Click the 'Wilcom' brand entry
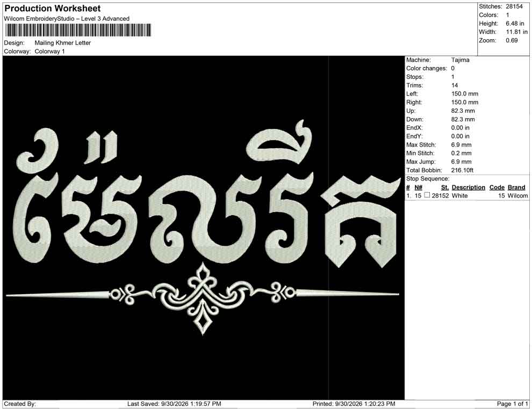The height and width of the screenshot is (409, 532). pyautogui.click(x=517, y=195)
